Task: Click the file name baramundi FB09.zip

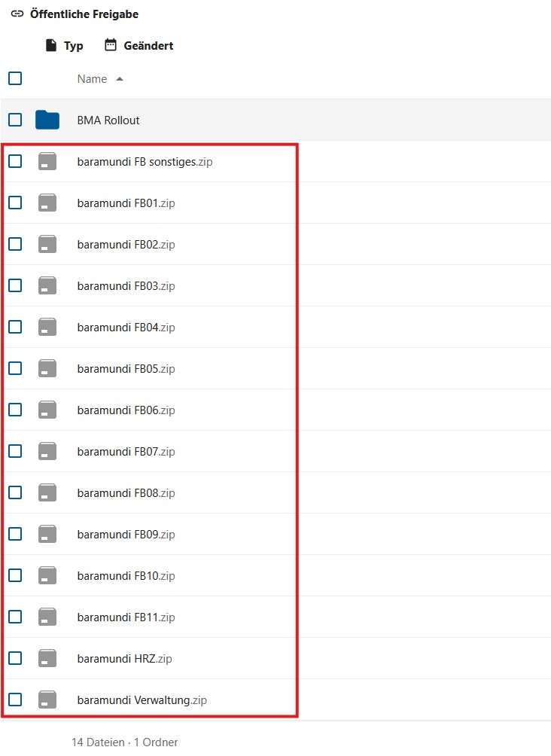Action: [126, 535]
